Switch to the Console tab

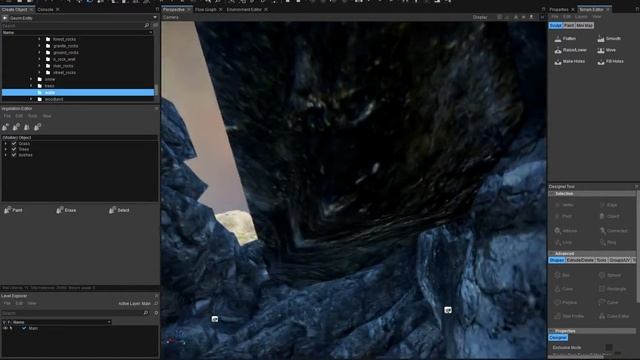tap(45, 9)
